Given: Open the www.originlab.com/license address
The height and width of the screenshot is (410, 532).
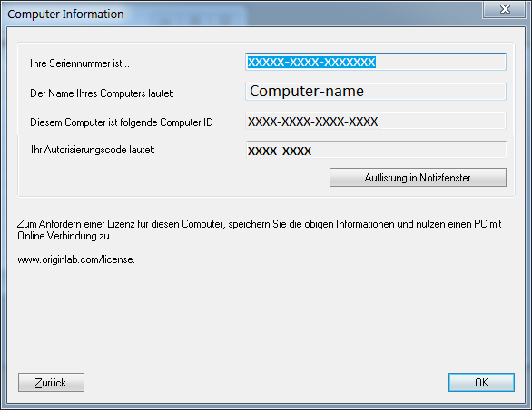Looking at the screenshot, I should point(76,259).
